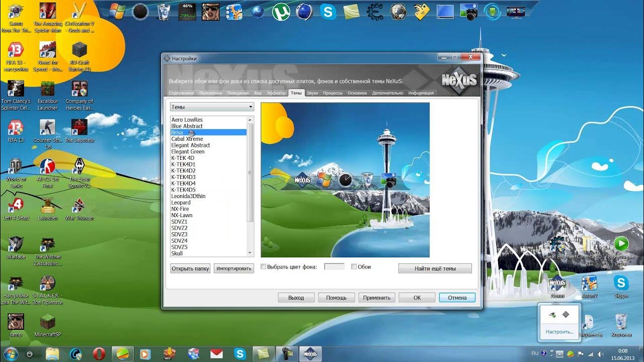Open Saints Row The Third desktop shortcut
This screenshot has height=362, width=644.
click(x=16, y=18)
